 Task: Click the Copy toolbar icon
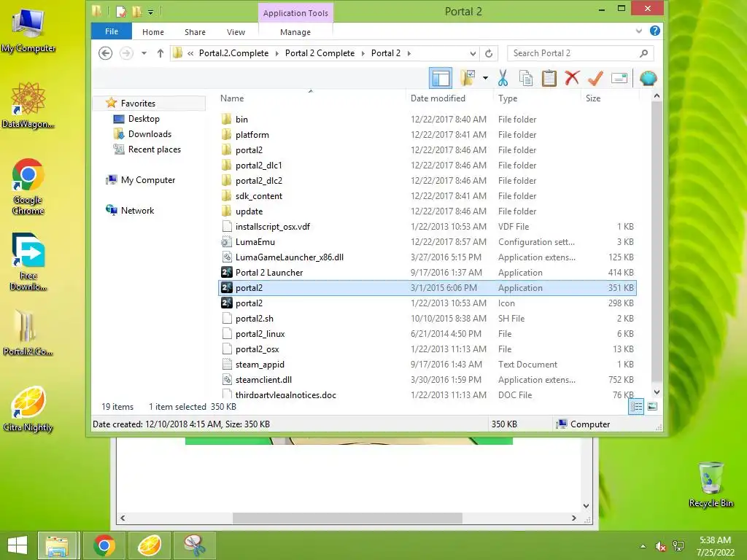[526, 78]
